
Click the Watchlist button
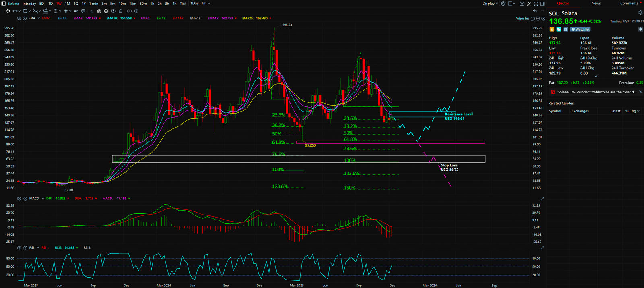coord(580,29)
